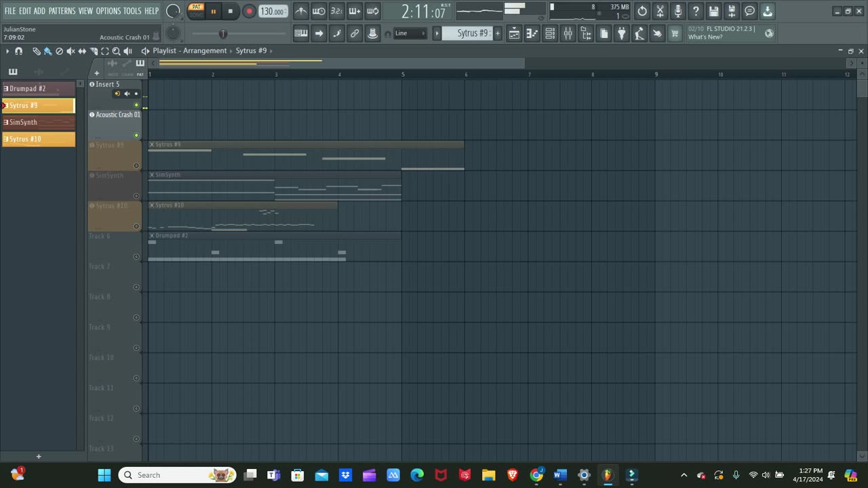Toggle the 3-2-1 countdown before recording
This screenshot has width=868, height=488.
pyautogui.click(x=336, y=11)
